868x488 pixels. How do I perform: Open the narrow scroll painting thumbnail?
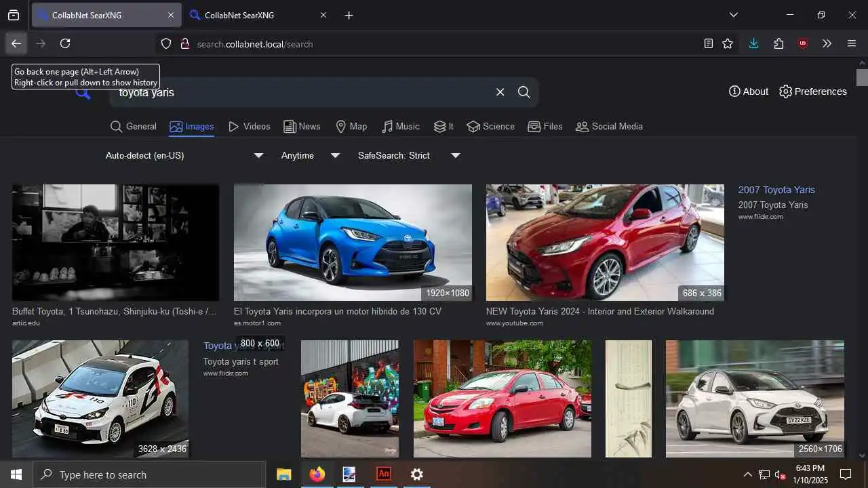click(629, 399)
